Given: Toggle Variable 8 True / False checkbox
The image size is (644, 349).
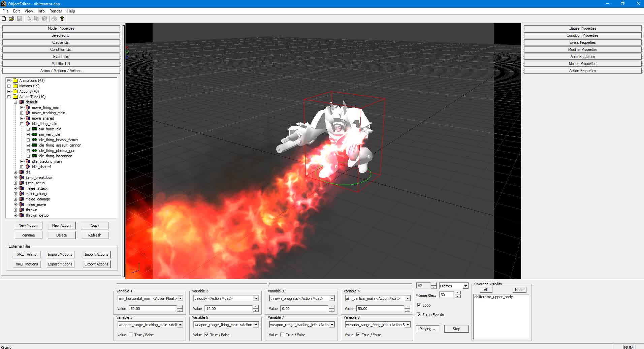Looking at the screenshot, I should pos(358,335).
